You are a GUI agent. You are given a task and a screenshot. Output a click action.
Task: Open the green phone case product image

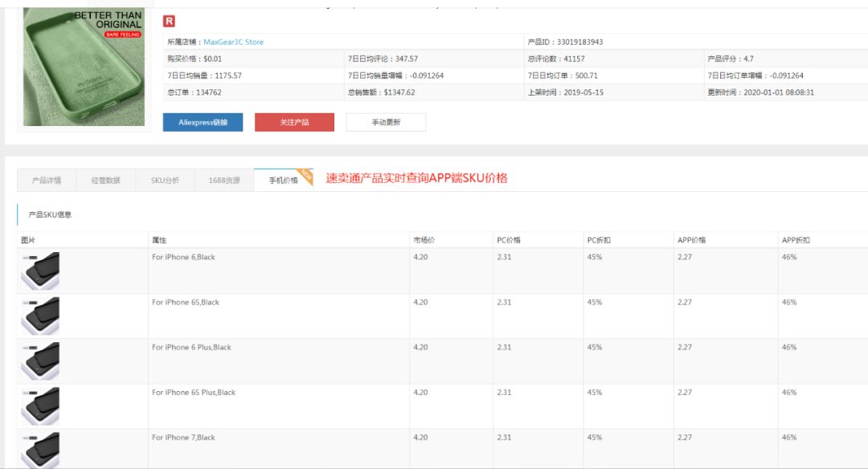(x=84, y=67)
